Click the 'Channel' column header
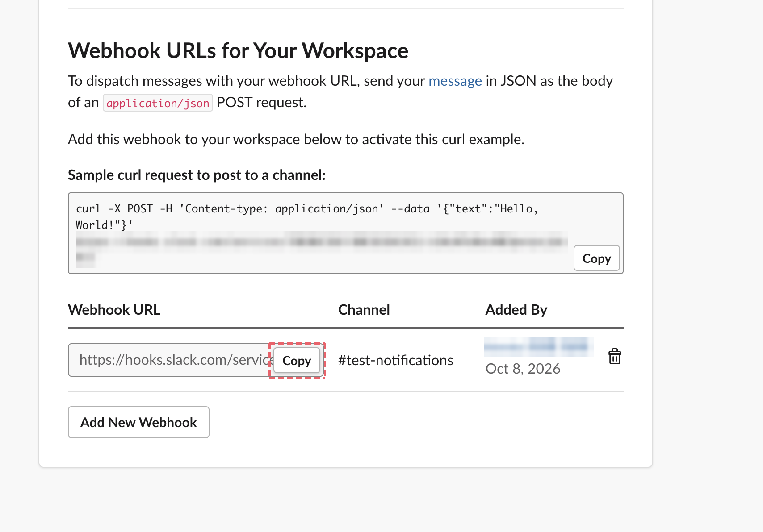Screen dimensions: 763x532 point(364,310)
